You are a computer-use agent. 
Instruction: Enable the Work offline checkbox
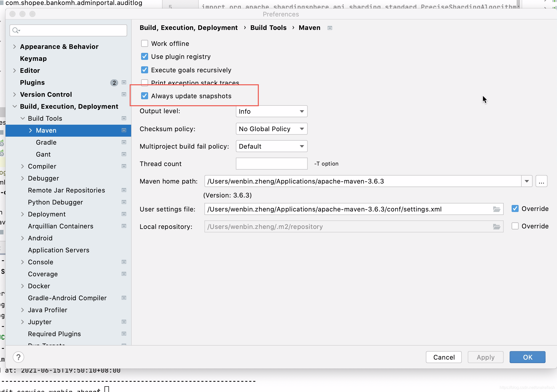click(145, 44)
